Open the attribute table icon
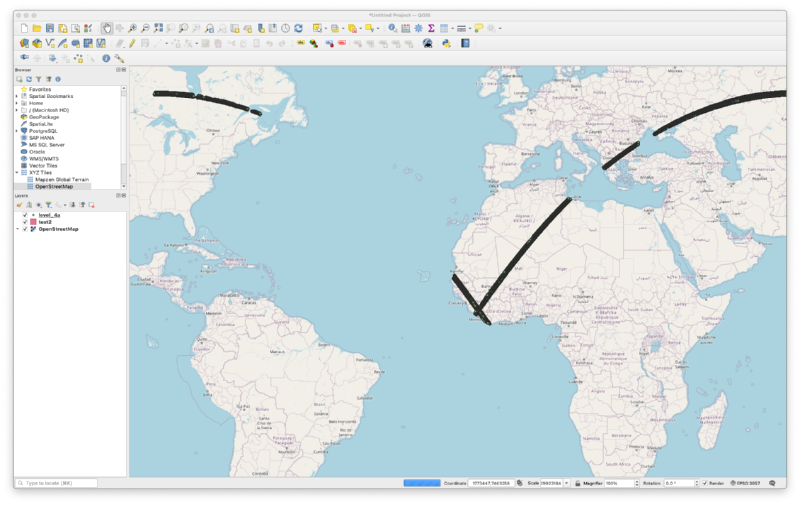 [406, 28]
